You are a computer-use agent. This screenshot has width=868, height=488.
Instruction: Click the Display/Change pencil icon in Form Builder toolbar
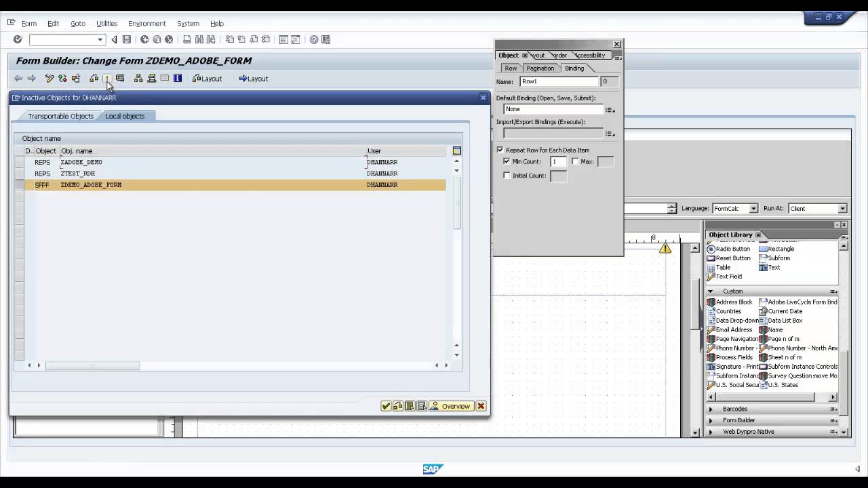click(x=50, y=79)
